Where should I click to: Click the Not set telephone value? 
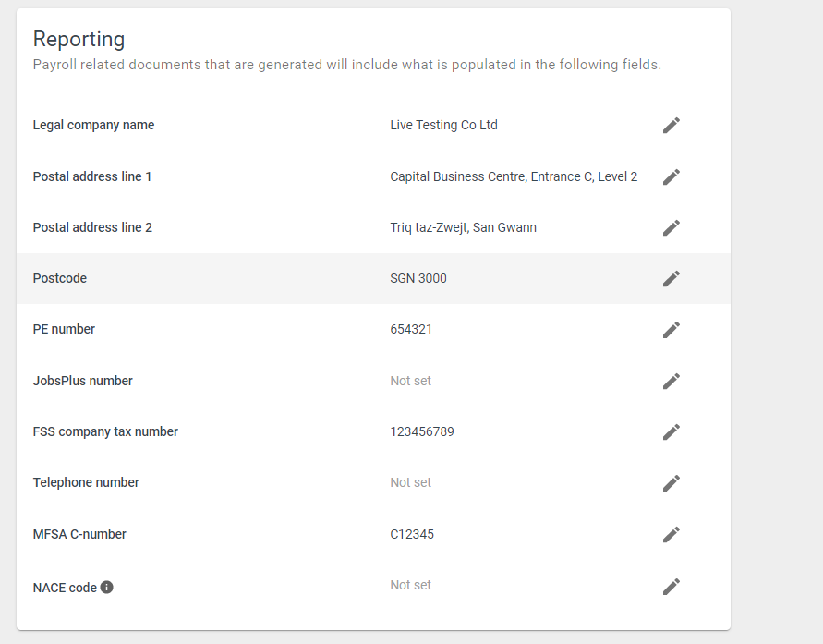[410, 482]
